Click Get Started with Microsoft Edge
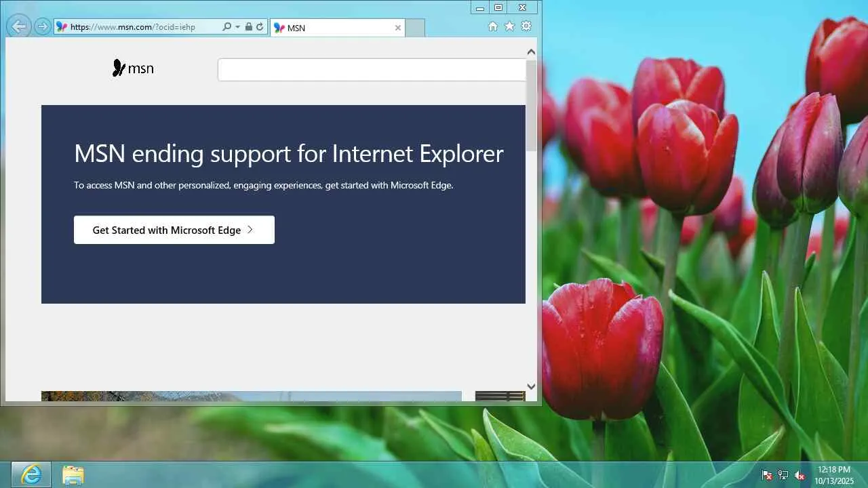 point(174,230)
